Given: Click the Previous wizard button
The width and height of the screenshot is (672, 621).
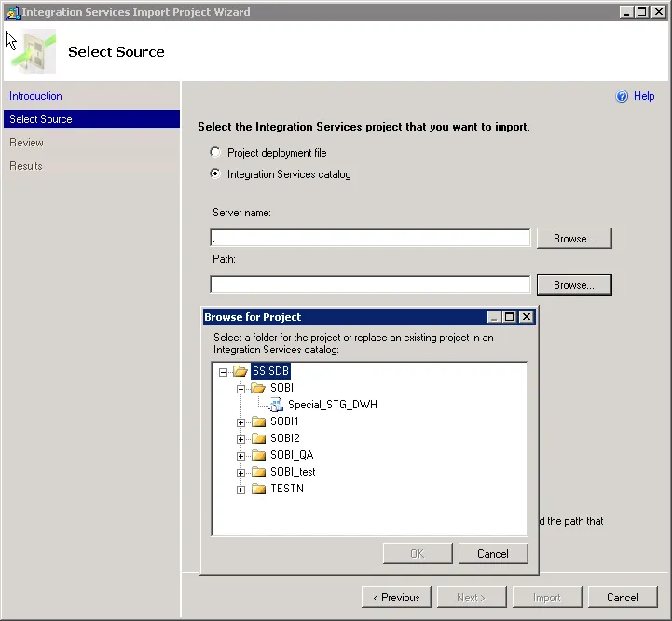Looking at the screenshot, I should (x=396, y=598).
